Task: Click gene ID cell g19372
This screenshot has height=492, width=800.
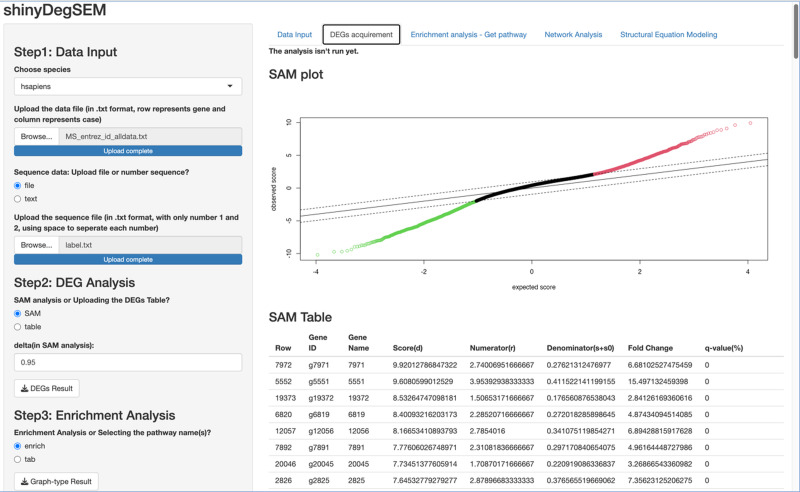Action: coord(321,398)
